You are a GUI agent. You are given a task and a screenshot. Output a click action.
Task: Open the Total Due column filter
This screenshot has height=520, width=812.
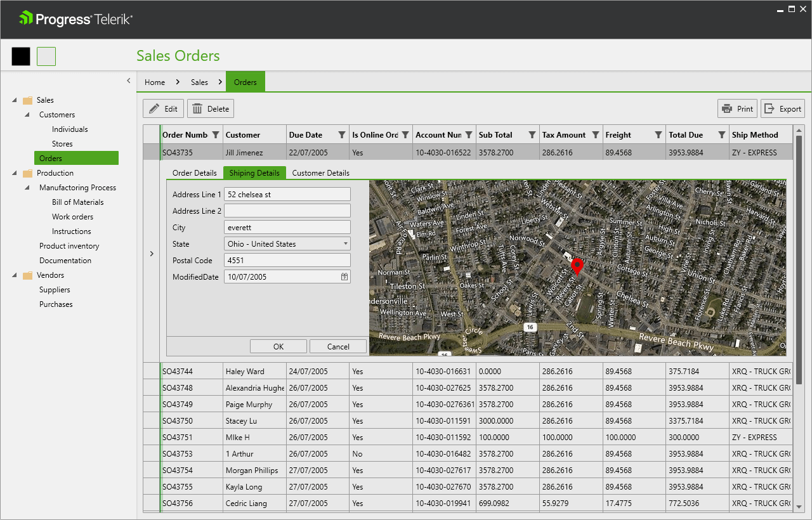click(x=721, y=134)
